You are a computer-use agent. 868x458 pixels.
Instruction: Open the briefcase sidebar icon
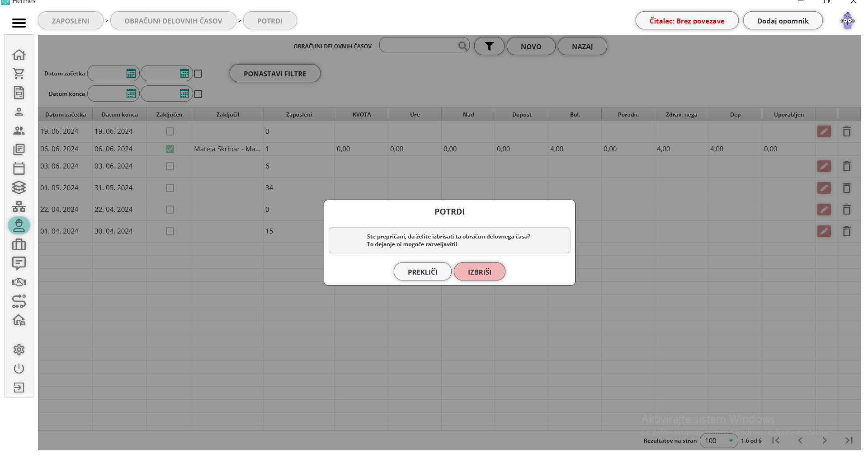19,244
